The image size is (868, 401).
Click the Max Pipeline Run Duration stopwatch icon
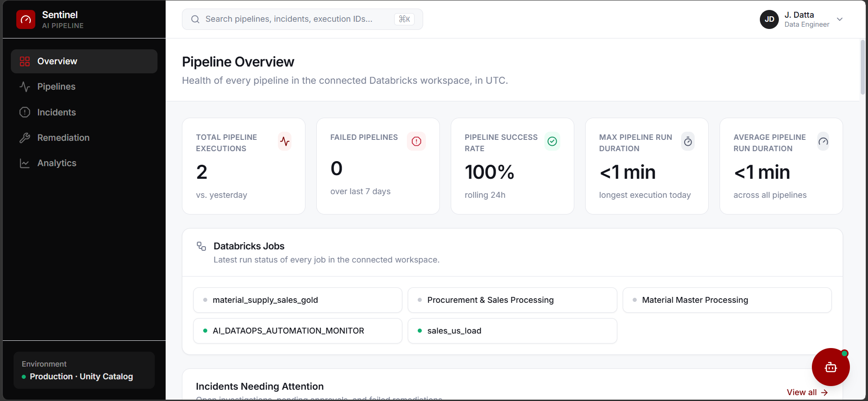coord(688,142)
